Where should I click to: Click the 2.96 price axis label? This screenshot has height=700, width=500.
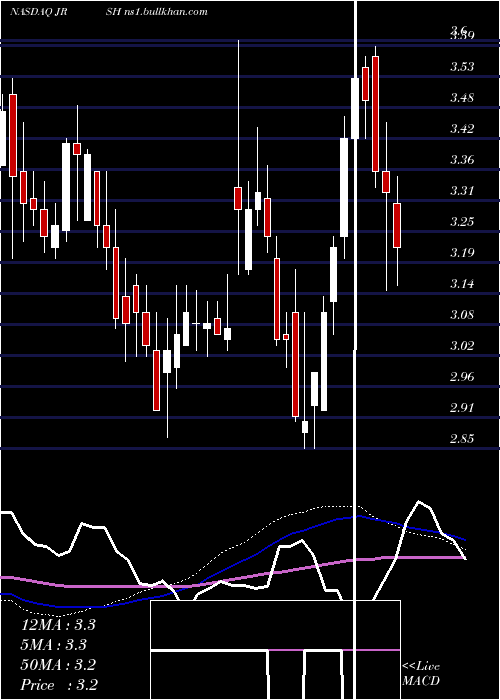[462, 377]
